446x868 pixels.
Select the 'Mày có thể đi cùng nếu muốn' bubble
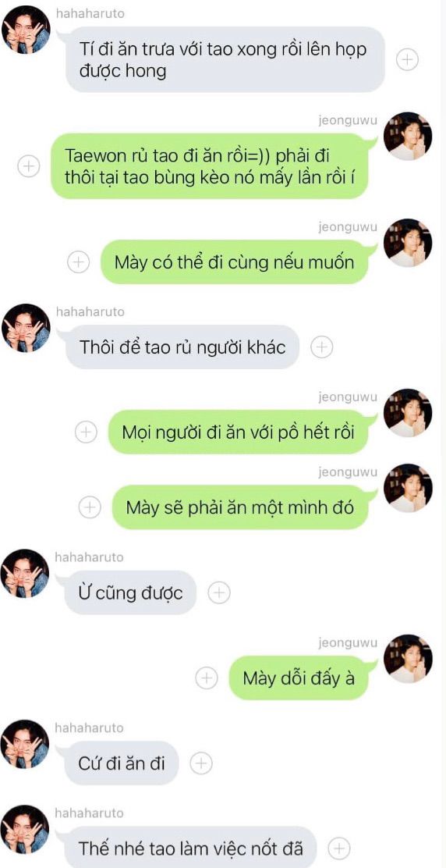(x=235, y=261)
